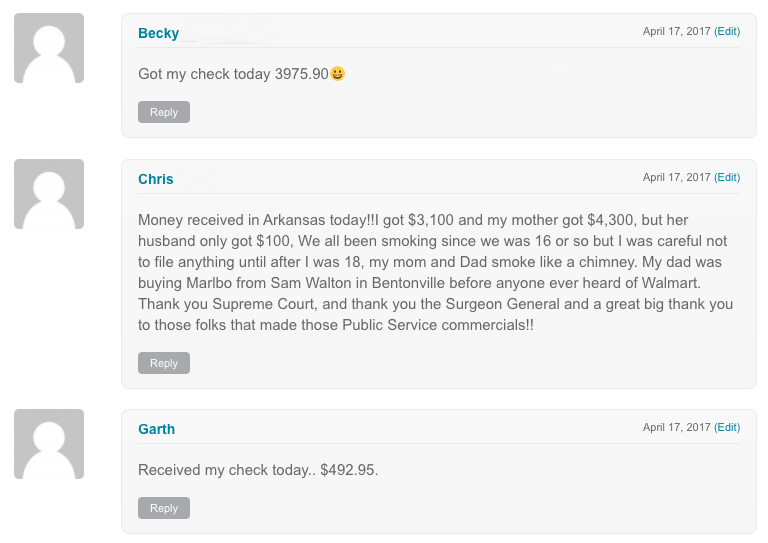This screenshot has height=543, width=768.
Task: Click the text 'Received my check today.. $492.95.'
Action: click(258, 470)
